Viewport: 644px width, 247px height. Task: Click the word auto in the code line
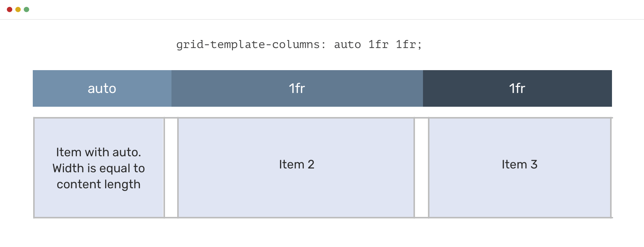[348, 45]
